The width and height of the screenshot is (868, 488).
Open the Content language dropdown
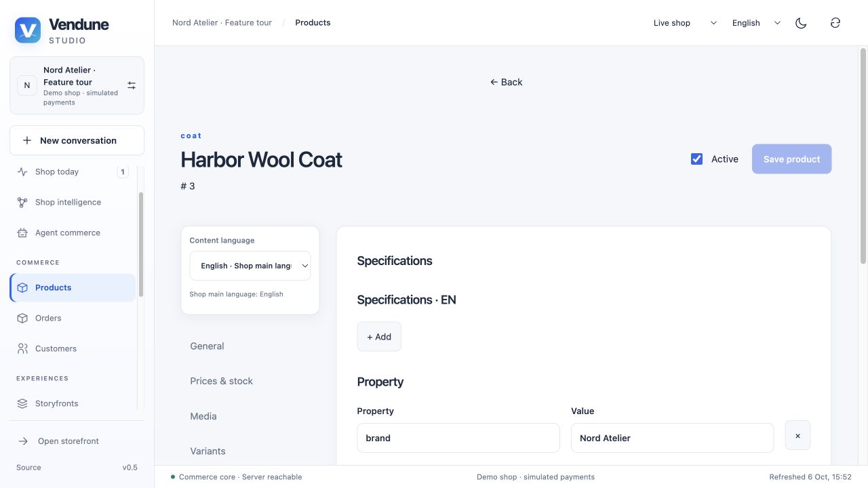click(x=250, y=266)
